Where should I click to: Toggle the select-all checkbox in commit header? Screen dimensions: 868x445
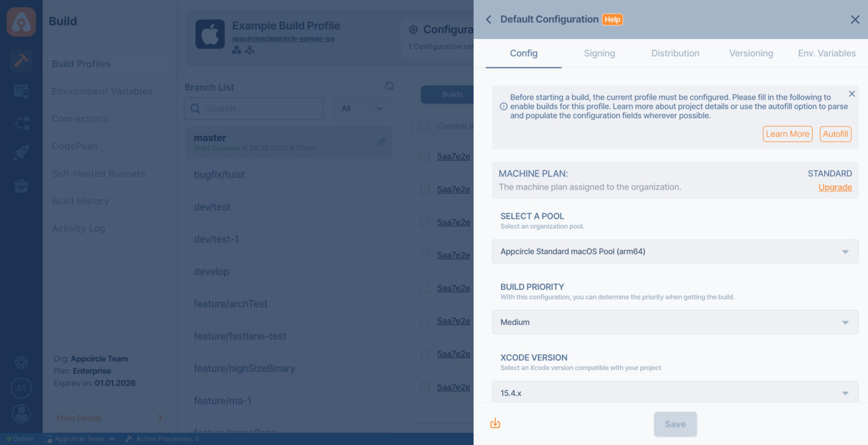pyautogui.click(x=425, y=126)
